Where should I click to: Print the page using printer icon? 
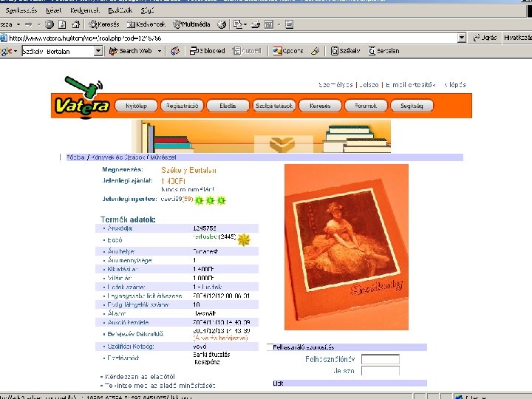[256, 24]
